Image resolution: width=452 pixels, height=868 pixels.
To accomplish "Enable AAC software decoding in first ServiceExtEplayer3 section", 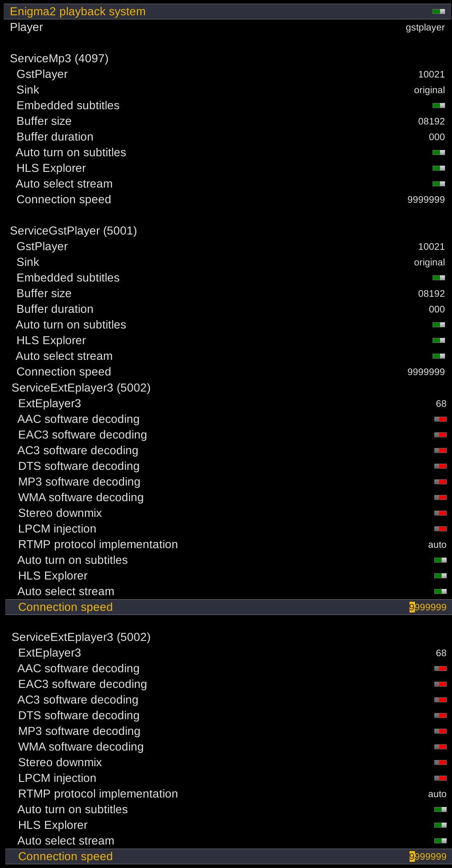I will pos(440,419).
